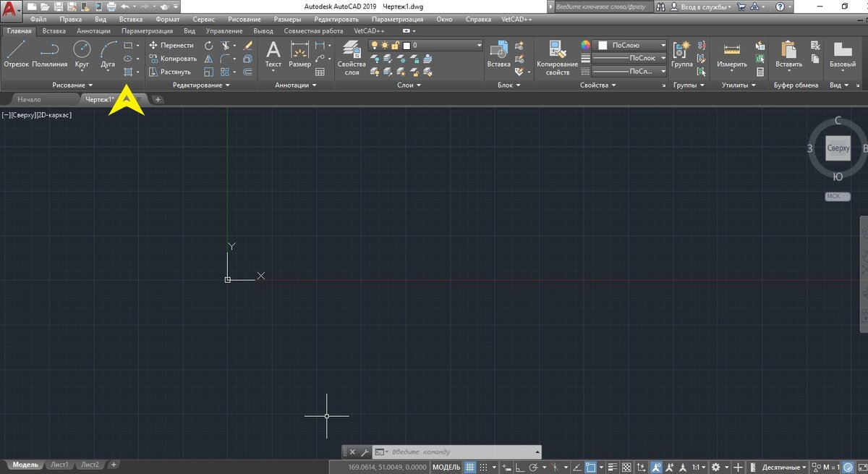Switch to the Лист1 layout tab
The width and height of the screenshot is (868, 474).
[x=59, y=465]
